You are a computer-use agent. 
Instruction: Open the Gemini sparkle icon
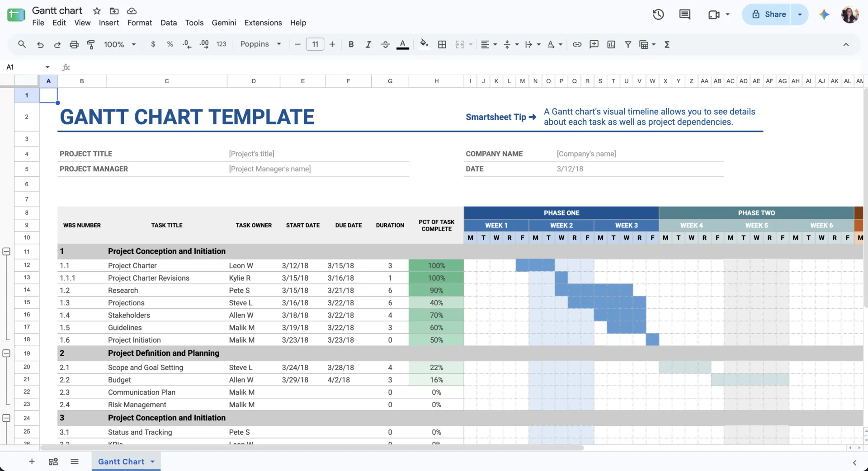824,14
